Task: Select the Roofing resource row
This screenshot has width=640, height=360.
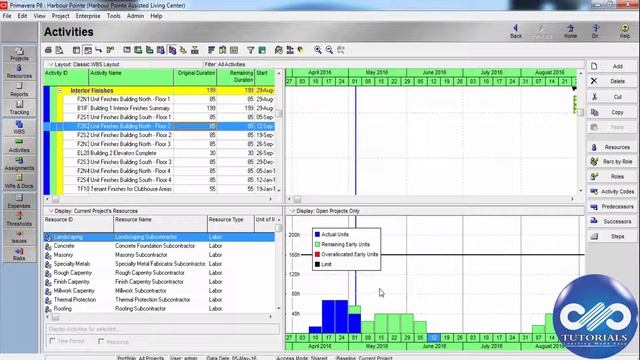Action: click(159, 309)
